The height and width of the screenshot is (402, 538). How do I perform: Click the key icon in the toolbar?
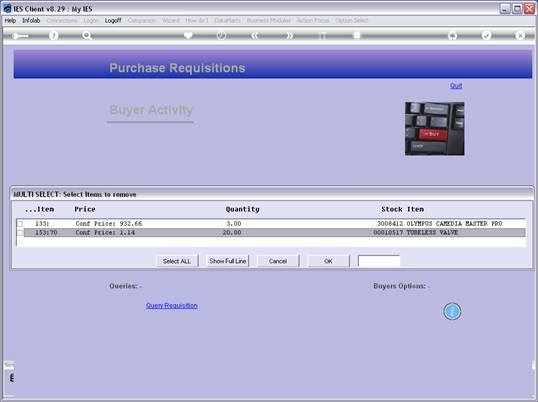point(20,36)
